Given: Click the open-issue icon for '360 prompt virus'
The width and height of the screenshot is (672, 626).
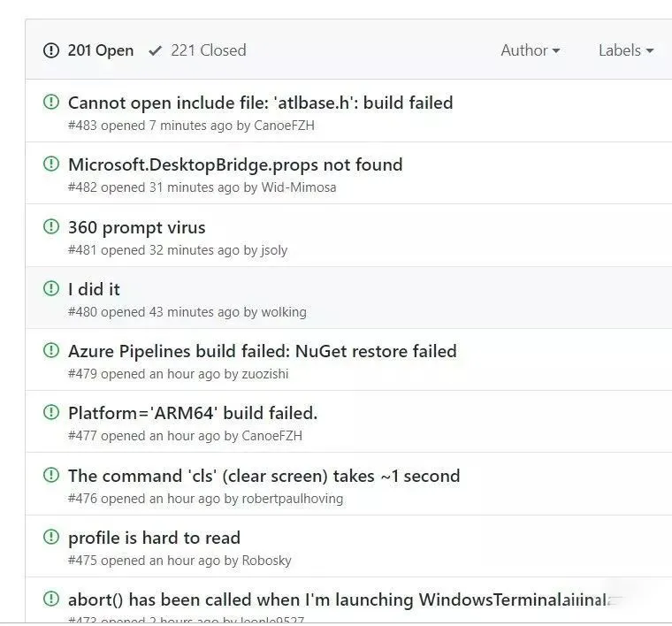Looking at the screenshot, I should [51, 226].
